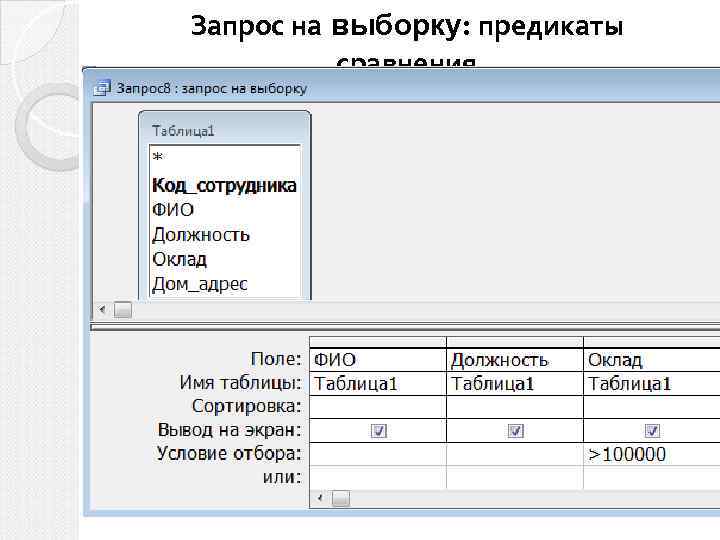
Task: Click the left scroll arrow of the design grid
Action: [x=320, y=498]
